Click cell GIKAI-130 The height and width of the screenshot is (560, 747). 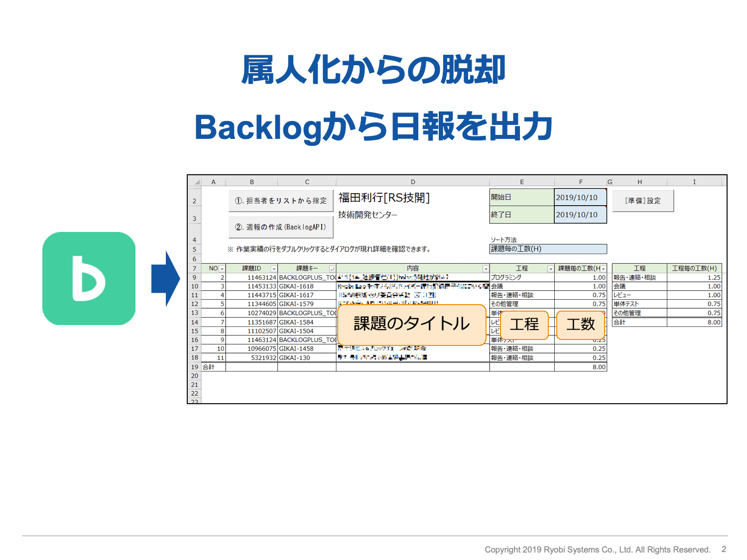tap(307, 358)
